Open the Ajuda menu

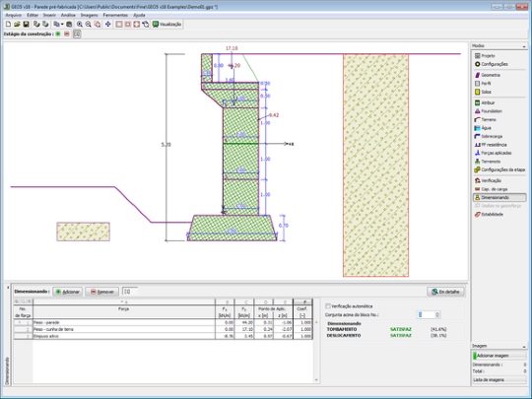(x=139, y=15)
